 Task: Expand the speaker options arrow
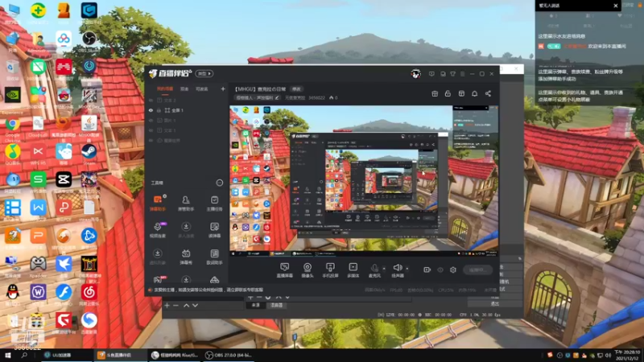point(407,269)
